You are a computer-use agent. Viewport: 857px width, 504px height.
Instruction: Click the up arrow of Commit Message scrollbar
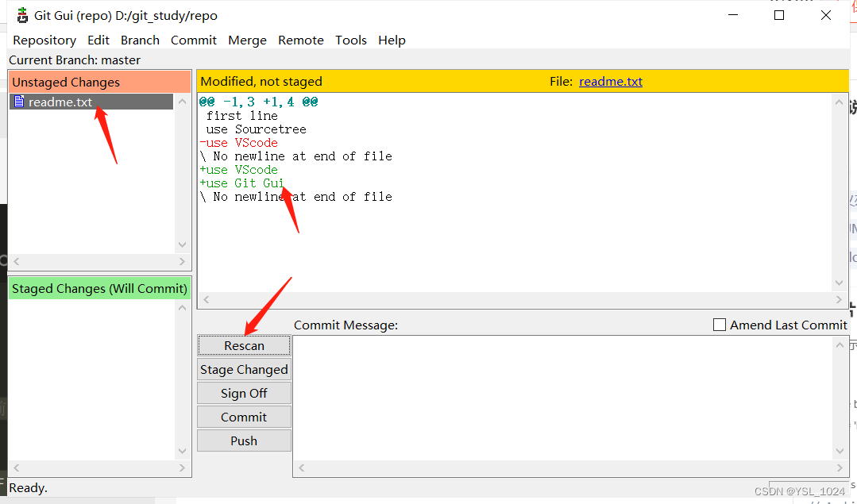coord(840,344)
